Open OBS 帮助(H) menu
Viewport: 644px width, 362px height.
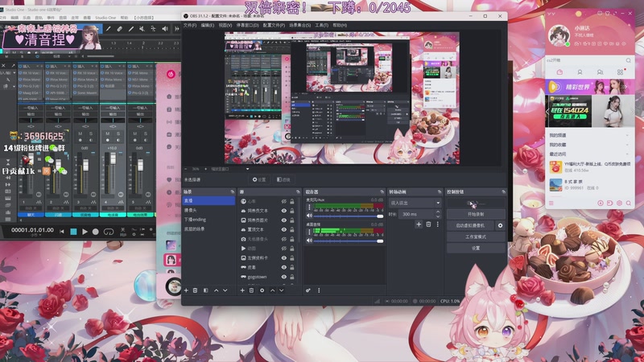[340, 26]
